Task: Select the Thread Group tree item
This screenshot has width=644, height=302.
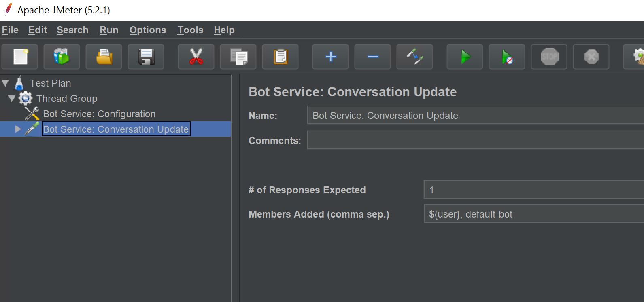Action: [x=67, y=99]
